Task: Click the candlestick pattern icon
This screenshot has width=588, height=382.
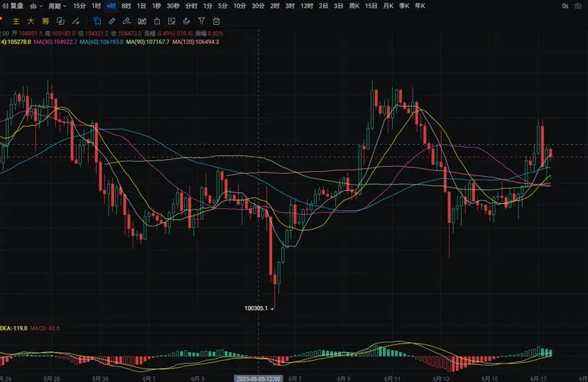Action: pyautogui.click(x=142, y=21)
